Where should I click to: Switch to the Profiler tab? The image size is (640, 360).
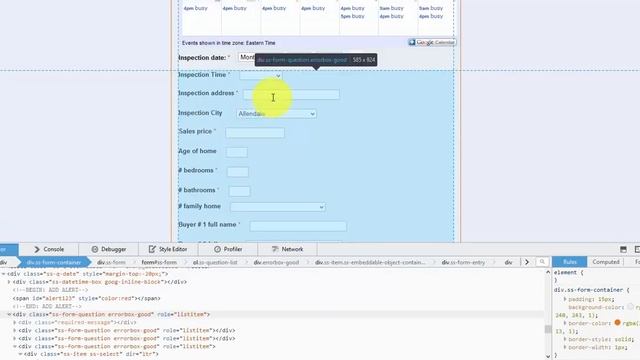(228, 249)
